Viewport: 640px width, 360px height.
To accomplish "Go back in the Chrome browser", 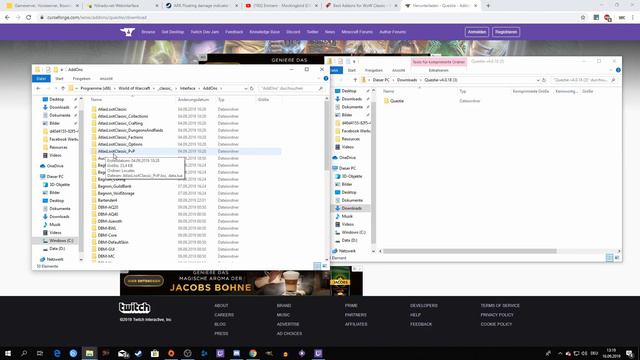I will (x=7, y=18).
